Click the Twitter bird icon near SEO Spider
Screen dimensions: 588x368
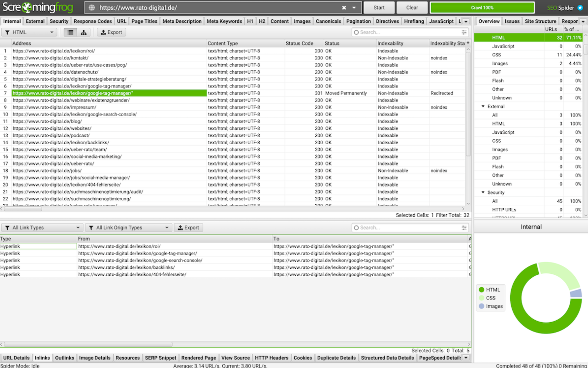580,8
